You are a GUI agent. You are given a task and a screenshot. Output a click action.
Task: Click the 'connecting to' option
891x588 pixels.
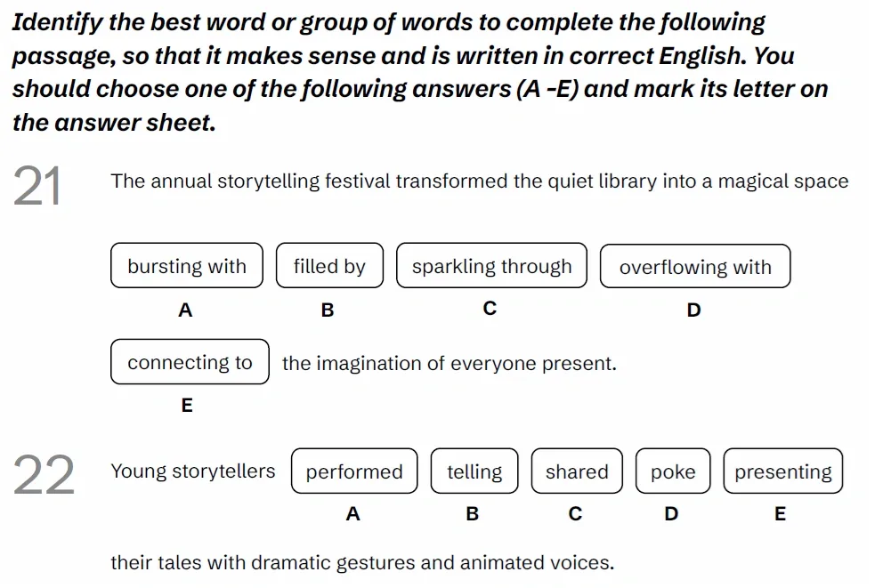click(x=190, y=362)
